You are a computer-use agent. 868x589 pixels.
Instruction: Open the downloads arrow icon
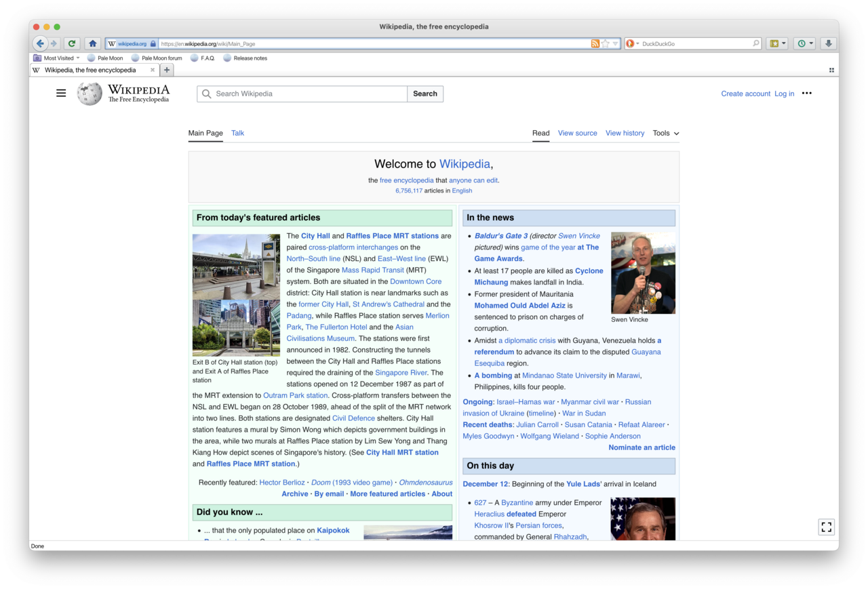point(828,43)
